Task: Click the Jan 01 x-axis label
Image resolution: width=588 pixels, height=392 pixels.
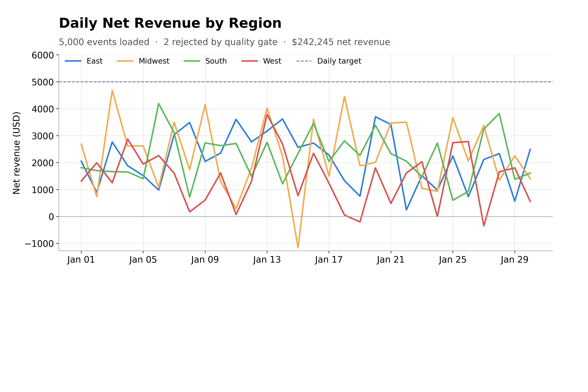Action: pos(81,260)
